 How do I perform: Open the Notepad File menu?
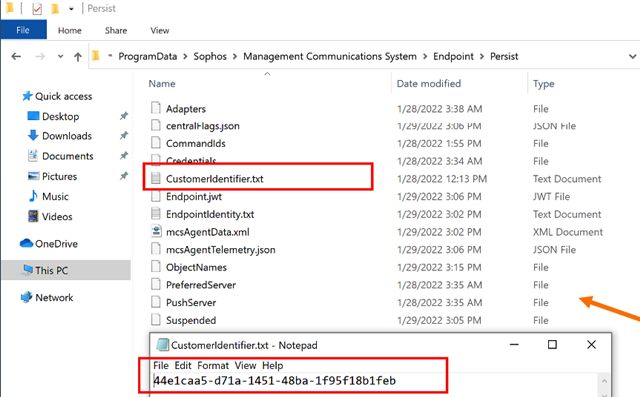[161, 366]
